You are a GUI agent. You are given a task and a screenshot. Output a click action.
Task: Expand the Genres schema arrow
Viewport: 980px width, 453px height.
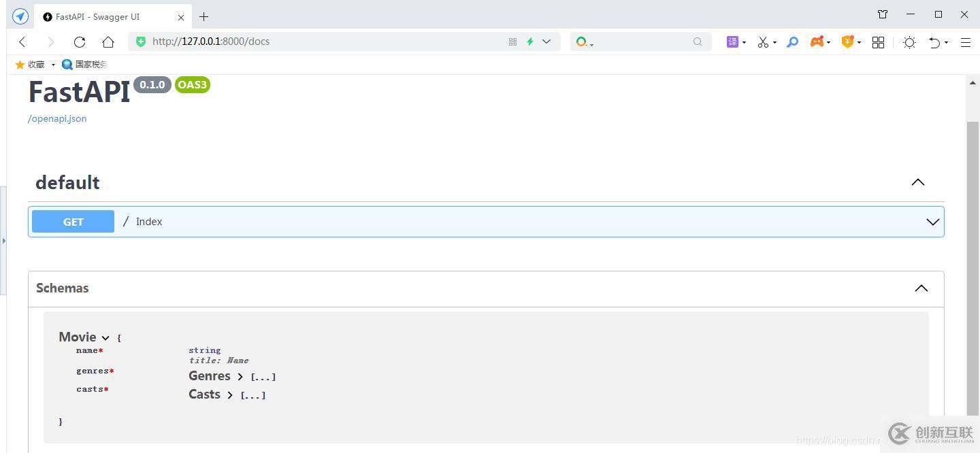[240, 377]
